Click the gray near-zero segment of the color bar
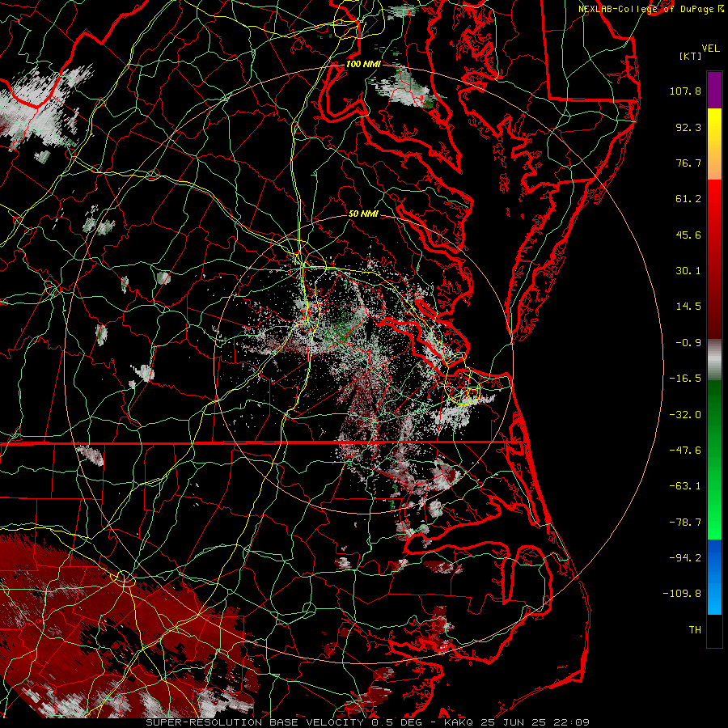Viewport: 728px width, 728px height. click(714, 359)
